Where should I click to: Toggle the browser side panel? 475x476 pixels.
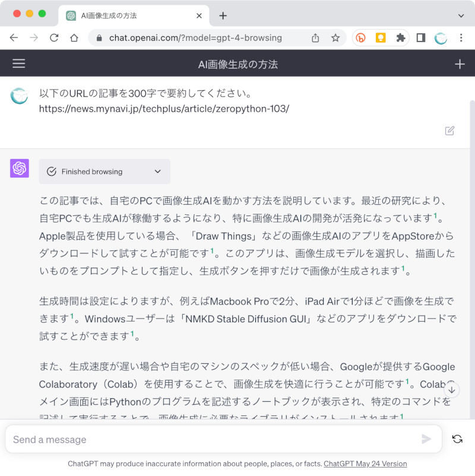tap(420, 38)
